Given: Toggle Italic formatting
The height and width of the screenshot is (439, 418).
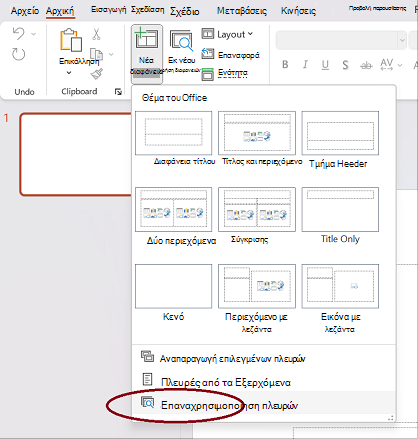Looking at the screenshot, I should [x=305, y=64].
